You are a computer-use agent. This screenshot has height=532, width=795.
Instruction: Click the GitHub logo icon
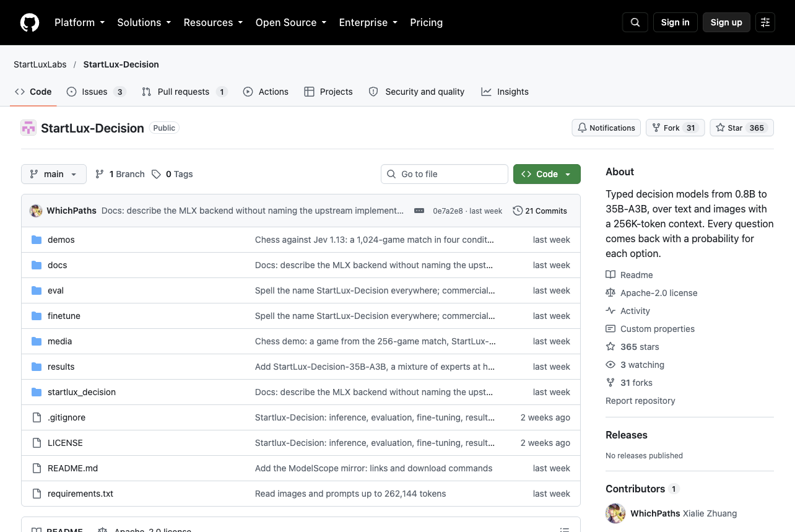(30, 22)
